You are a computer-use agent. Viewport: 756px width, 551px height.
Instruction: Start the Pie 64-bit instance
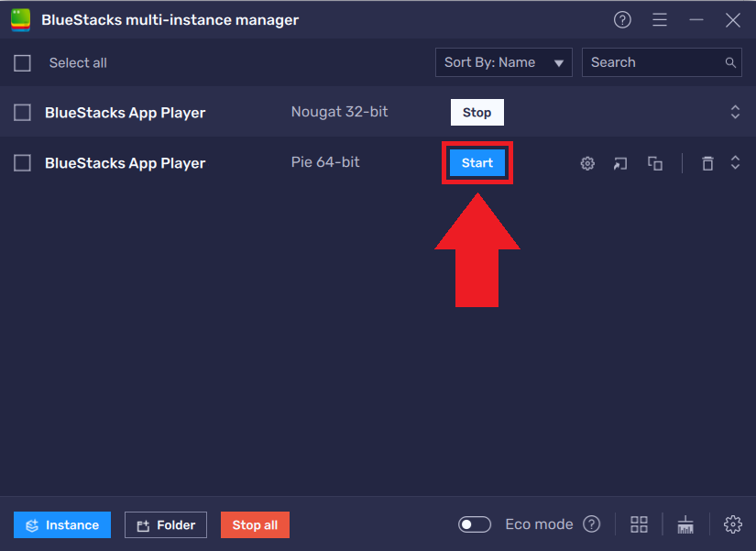(477, 162)
